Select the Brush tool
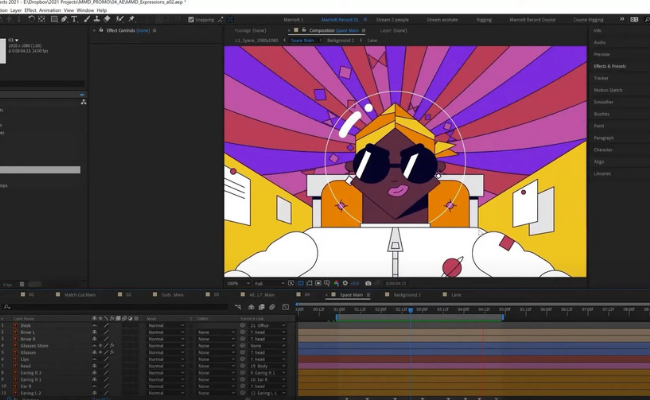The width and height of the screenshot is (650, 400). [87, 19]
